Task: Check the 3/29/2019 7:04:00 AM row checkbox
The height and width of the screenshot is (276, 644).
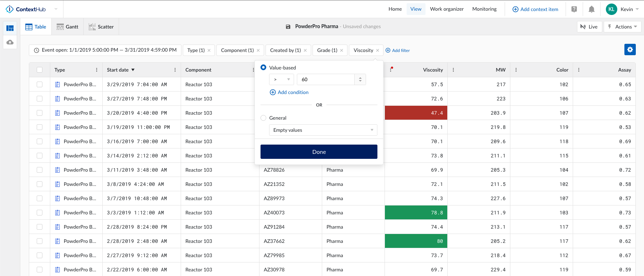Action: [40, 84]
